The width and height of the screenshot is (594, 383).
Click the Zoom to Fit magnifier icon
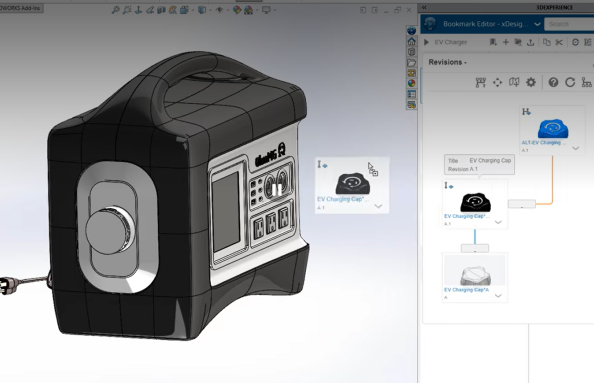[116, 10]
